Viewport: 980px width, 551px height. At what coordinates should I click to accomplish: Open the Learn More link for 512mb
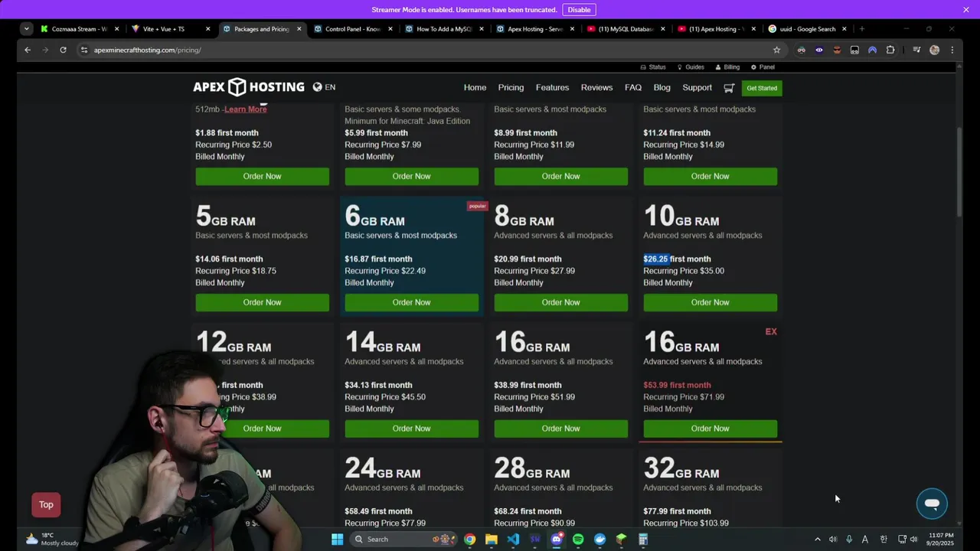click(x=245, y=109)
